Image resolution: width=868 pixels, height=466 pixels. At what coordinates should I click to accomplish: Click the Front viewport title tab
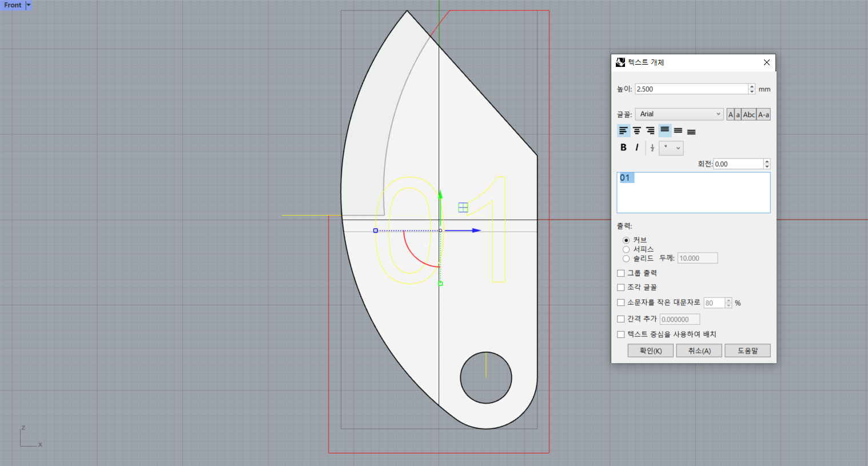click(x=13, y=5)
